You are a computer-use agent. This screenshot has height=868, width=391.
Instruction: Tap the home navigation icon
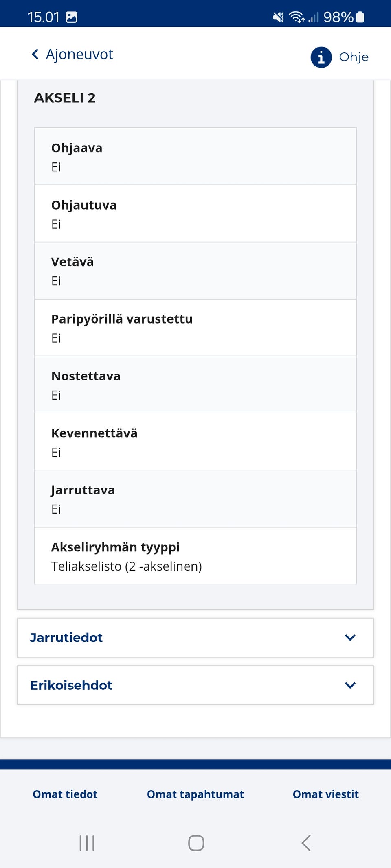pos(195,843)
